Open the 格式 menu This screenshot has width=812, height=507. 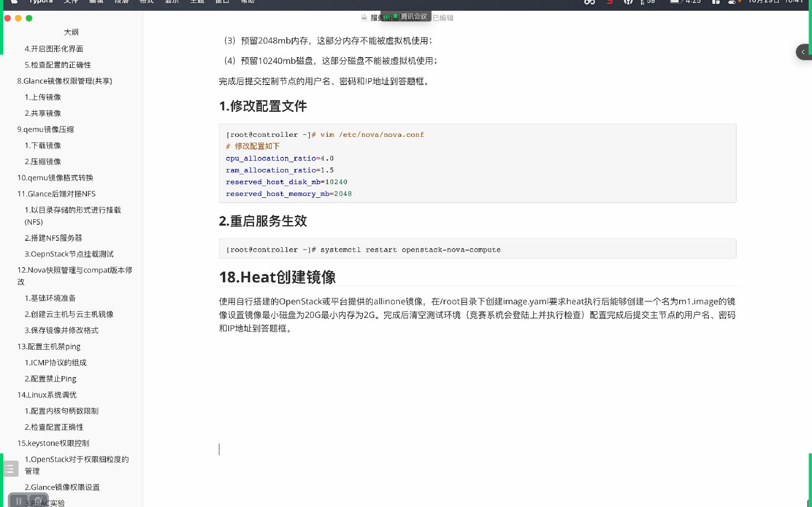(147, 1)
